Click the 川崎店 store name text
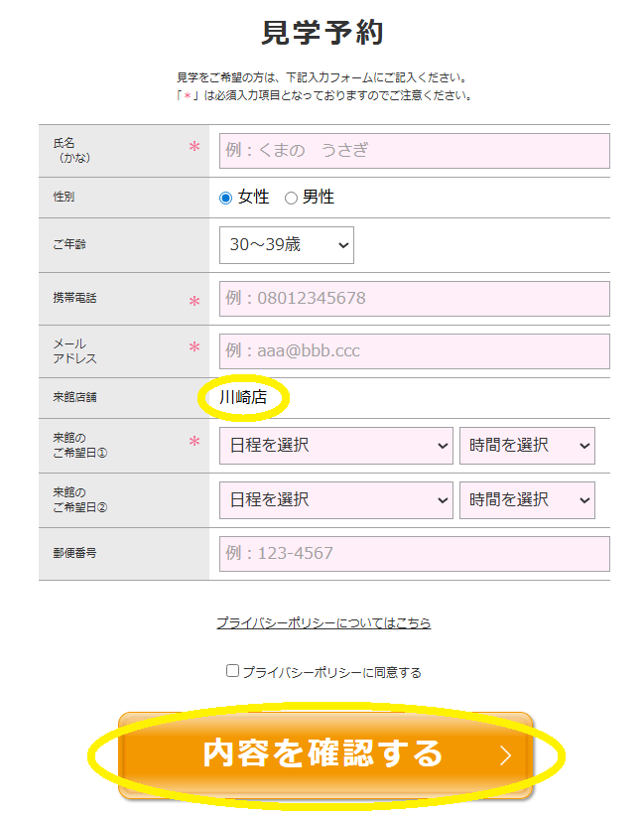The width and height of the screenshot is (644, 818). coord(243,397)
